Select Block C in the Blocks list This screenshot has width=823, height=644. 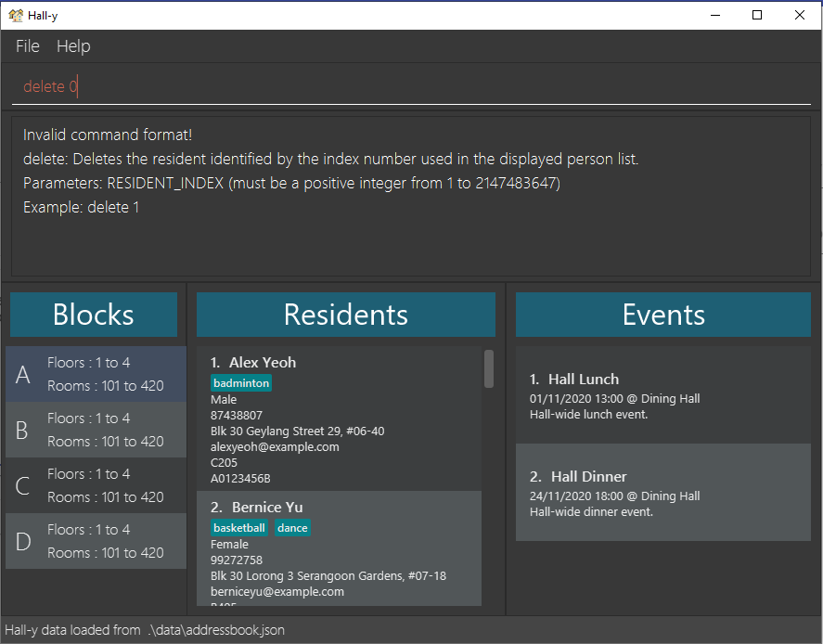(x=96, y=485)
